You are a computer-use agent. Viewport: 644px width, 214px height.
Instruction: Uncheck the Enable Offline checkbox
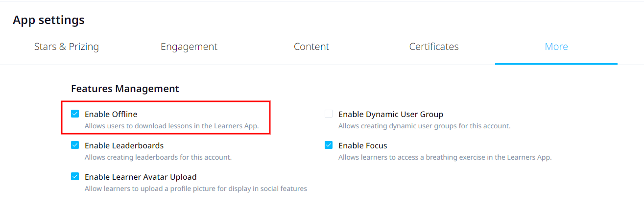pyautogui.click(x=75, y=114)
